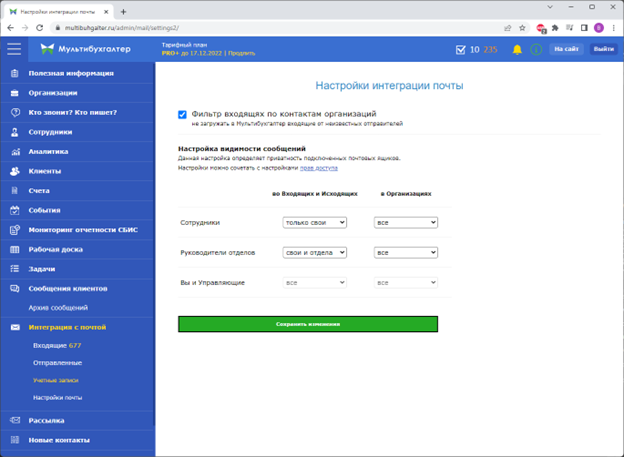This screenshot has height=457, width=624.
Task: Click the Мультибухгалтер logo
Action: click(x=83, y=48)
